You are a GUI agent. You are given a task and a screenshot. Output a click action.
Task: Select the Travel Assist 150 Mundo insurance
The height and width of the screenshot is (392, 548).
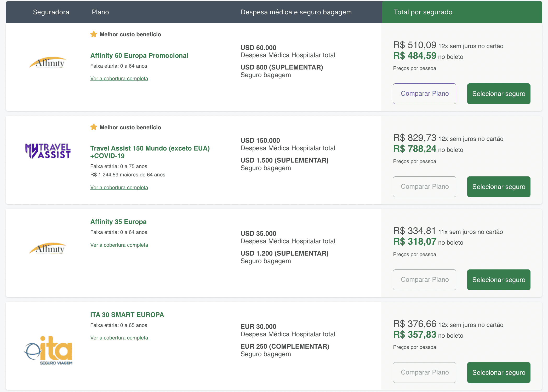pos(499,187)
